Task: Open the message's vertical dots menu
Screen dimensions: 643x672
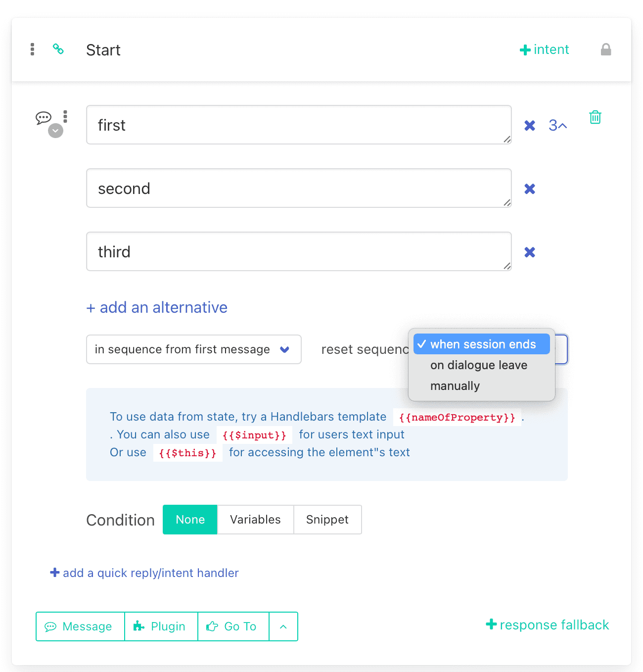Action: pyautogui.click(x=65, y=117)
